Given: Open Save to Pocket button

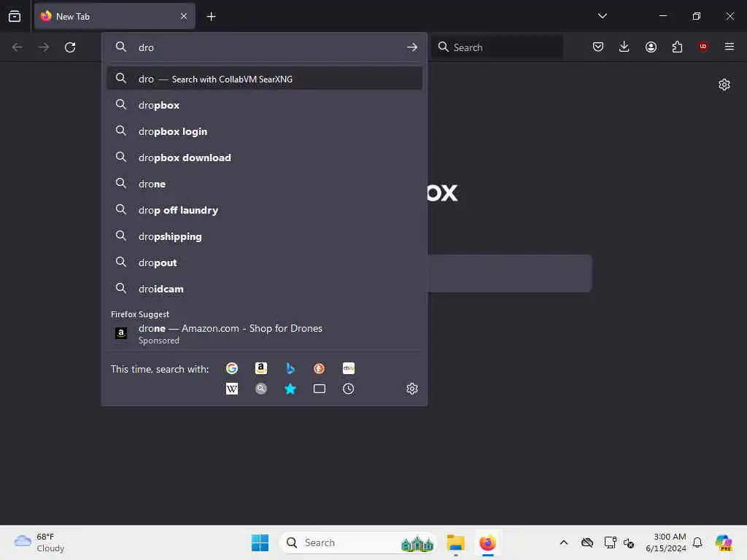Looking at the screenshot, I should [598, 47].
